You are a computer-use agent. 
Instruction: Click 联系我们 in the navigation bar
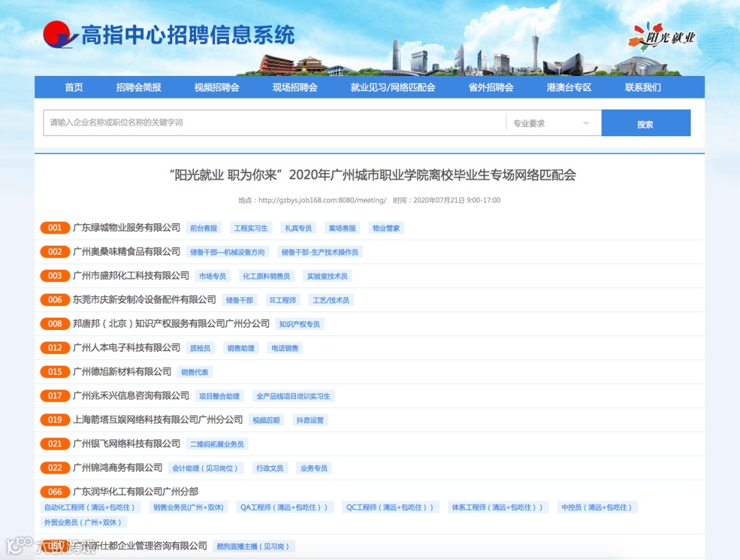click(643, 87)
